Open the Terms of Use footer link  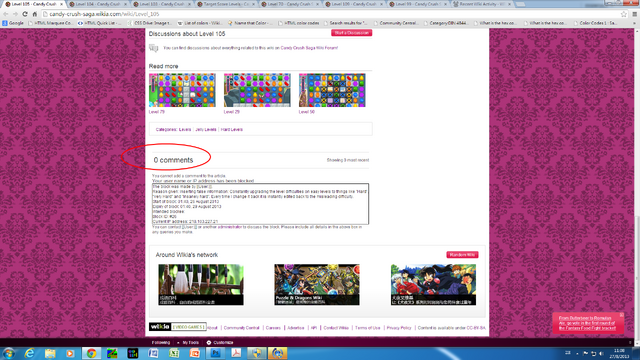click(367, 328)
